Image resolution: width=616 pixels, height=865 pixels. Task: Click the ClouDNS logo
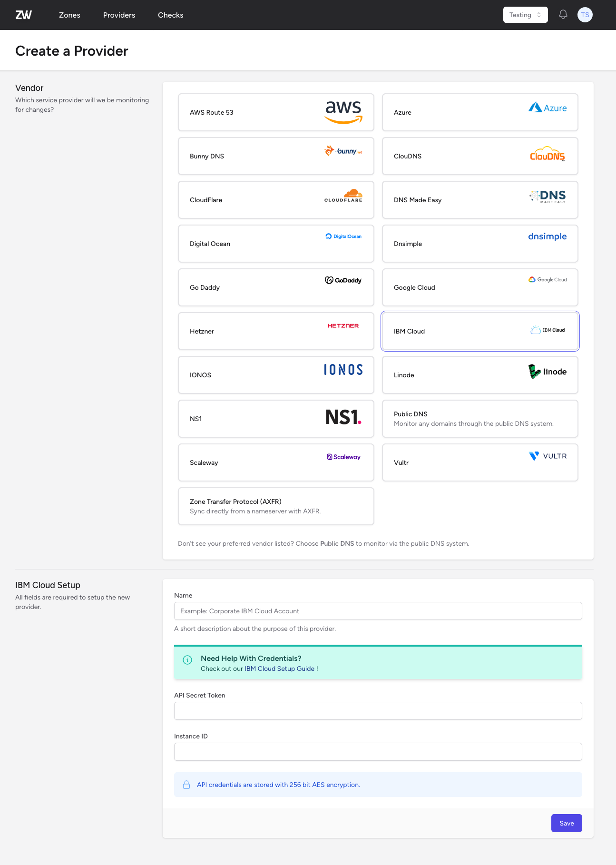548,154
